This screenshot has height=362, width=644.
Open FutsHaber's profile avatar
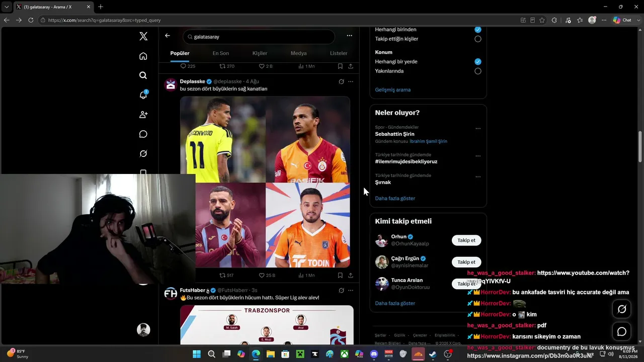click(171, 294)
